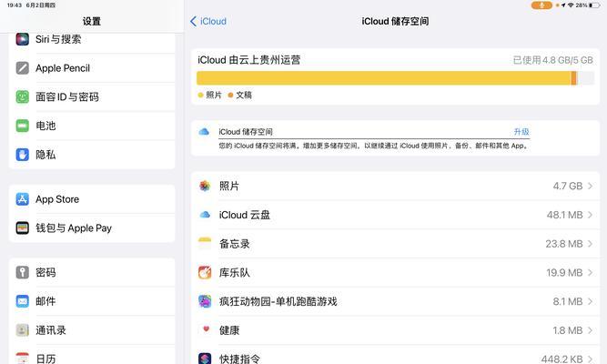Tap the cloud icon beside iCloud 储存空间 upgrade
Image resolution: width=607 pixels, height=364 pixels.
(x=204, y=132)
